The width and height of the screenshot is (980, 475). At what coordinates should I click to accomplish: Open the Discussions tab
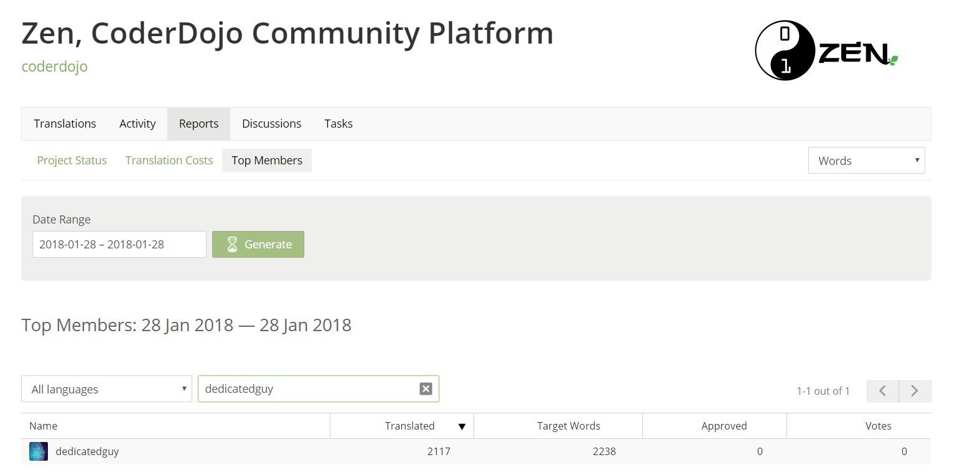tap(271, 124)
